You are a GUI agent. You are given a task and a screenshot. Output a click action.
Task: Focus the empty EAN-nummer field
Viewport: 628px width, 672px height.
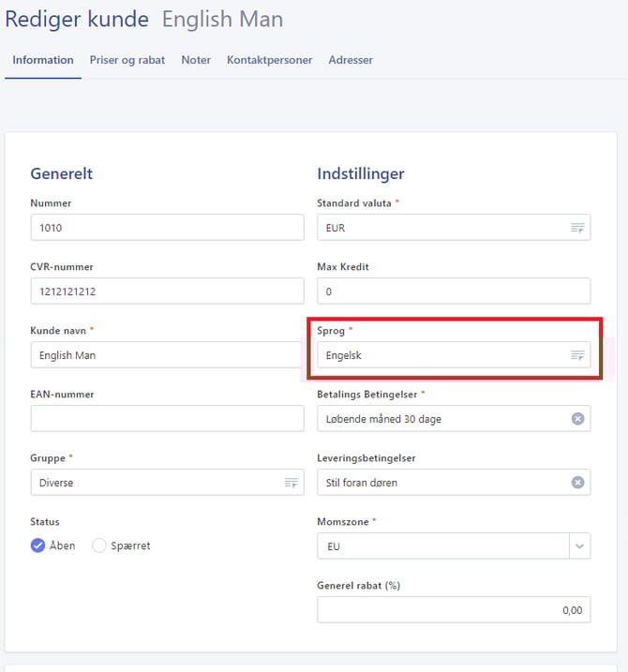167,419
